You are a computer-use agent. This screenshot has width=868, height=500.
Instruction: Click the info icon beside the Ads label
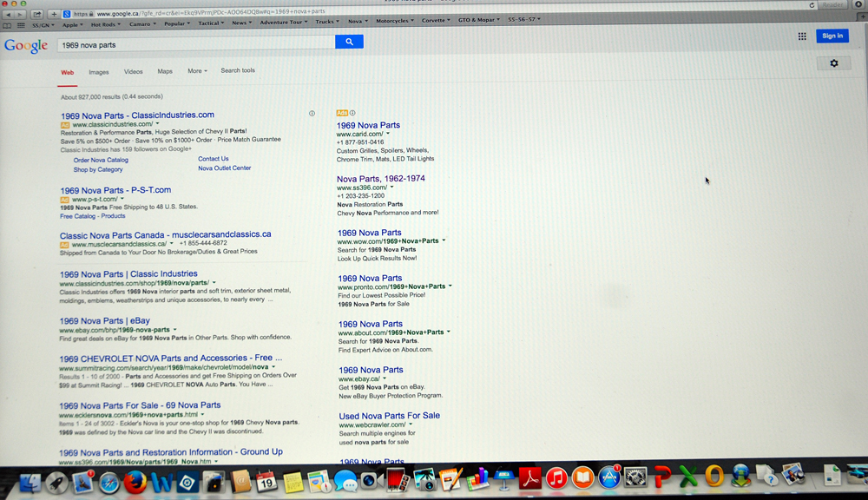pos(352,113)
